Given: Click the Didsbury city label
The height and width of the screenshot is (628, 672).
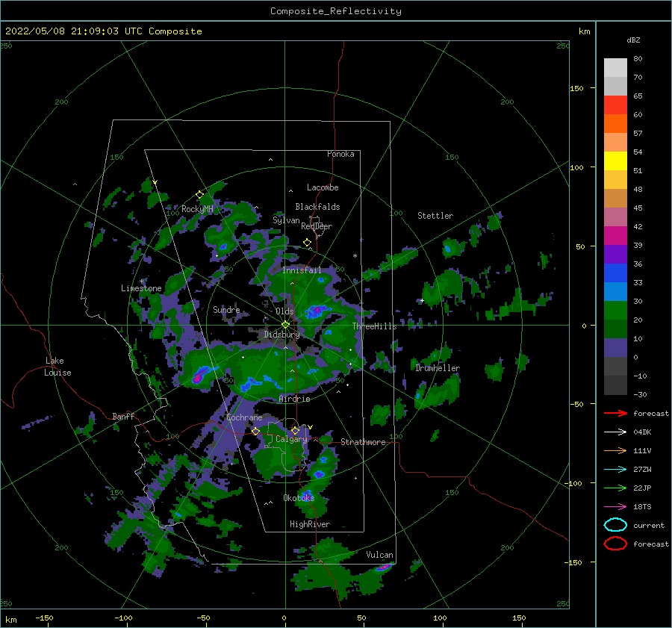Looking at the screenshot, I should pos(281,335).
